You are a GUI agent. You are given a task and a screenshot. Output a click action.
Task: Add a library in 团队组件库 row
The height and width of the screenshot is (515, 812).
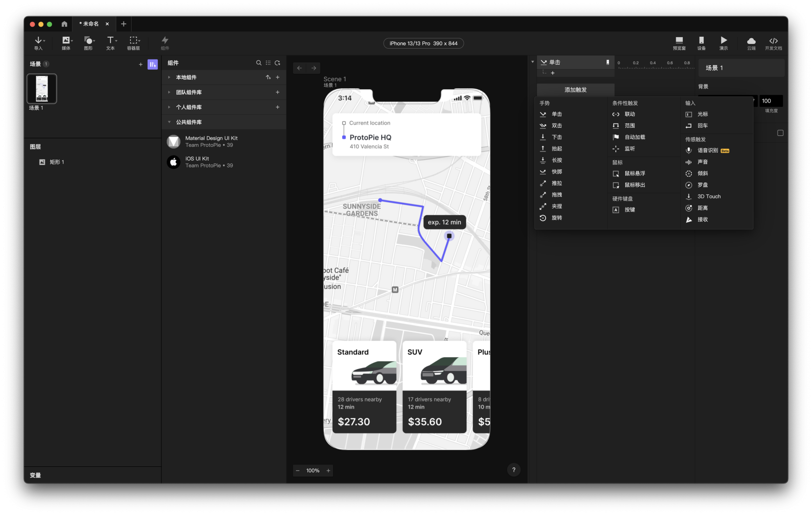(277, 92)
